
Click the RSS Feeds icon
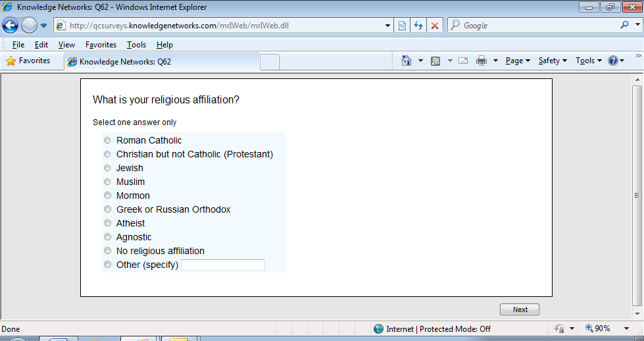tap(435, 61)
